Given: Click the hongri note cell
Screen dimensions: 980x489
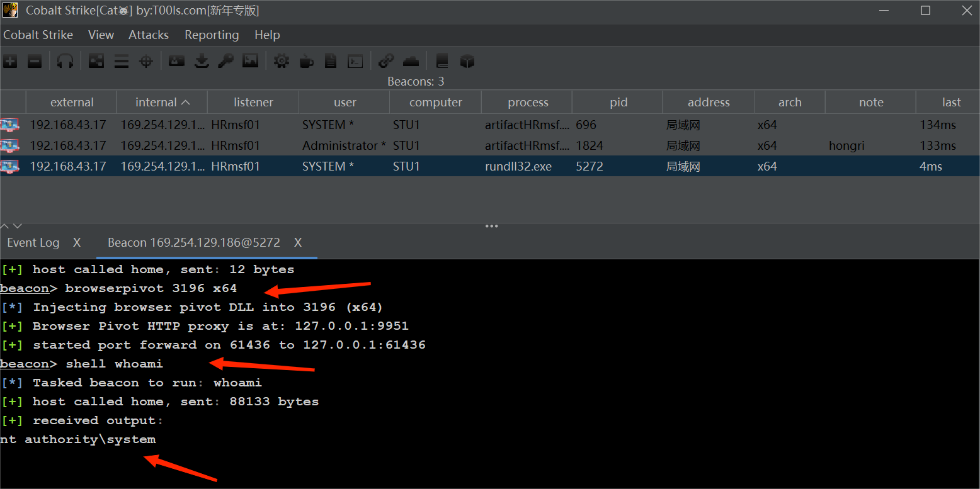Looking at the screenshot, I should tap(870, 145).
